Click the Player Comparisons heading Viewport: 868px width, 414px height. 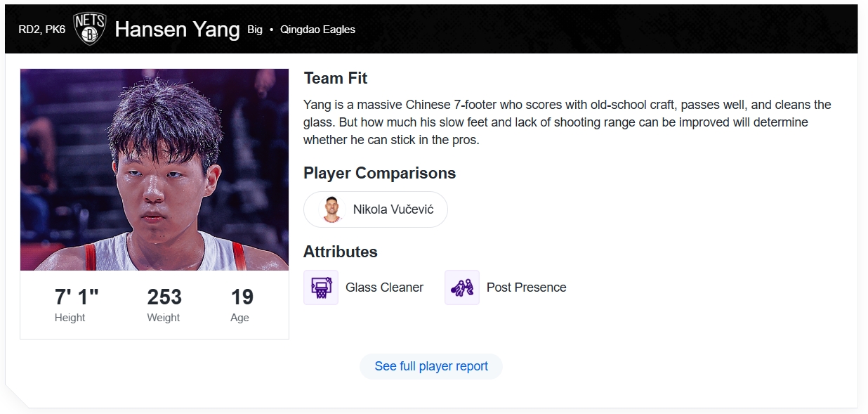click(379, 173)
